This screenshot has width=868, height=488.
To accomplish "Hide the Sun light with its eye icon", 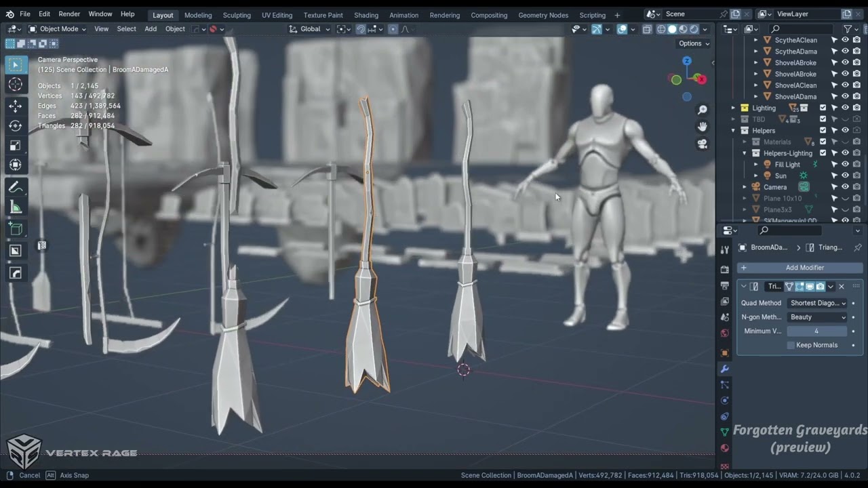I will pos(846,176).
